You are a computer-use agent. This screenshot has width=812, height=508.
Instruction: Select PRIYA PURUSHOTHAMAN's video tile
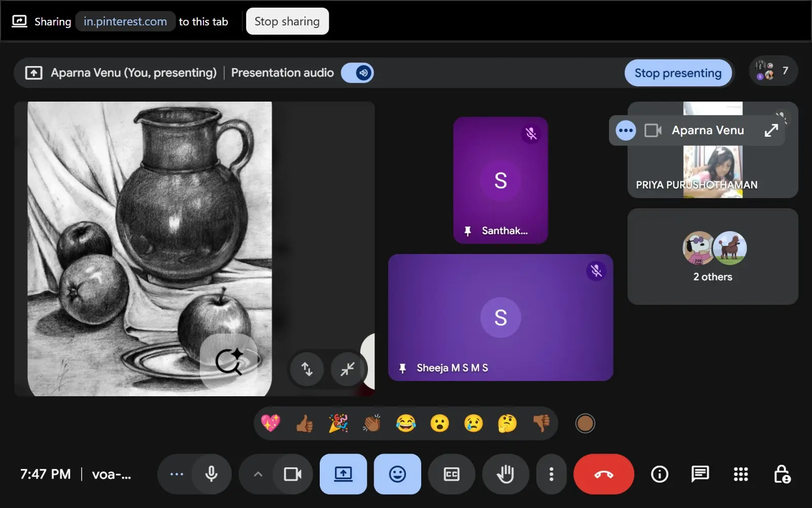pyautogui.click(x=713, y=150)
